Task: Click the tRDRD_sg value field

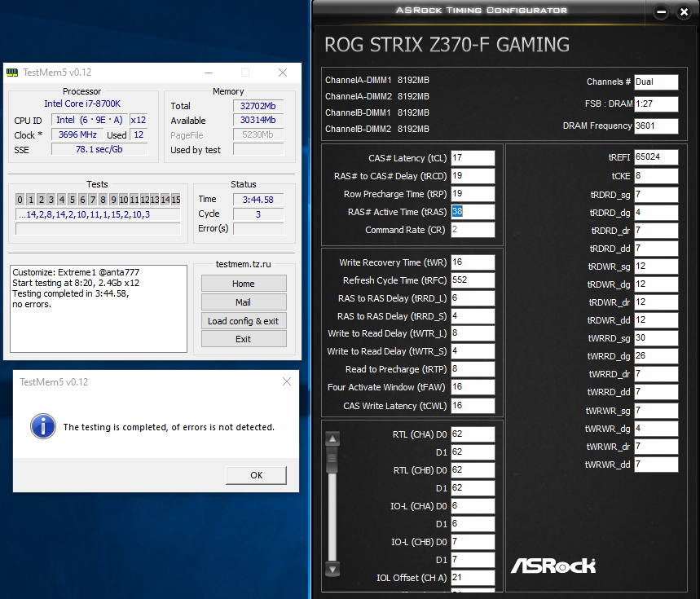Action: (x=656, y=195)
